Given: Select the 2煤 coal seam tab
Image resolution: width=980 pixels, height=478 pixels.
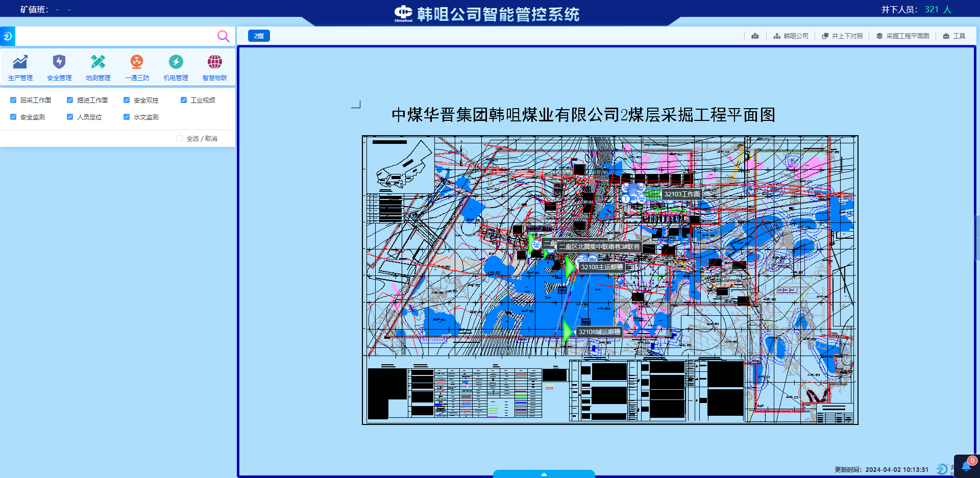Looking at the screenshot, I should 259,36.
